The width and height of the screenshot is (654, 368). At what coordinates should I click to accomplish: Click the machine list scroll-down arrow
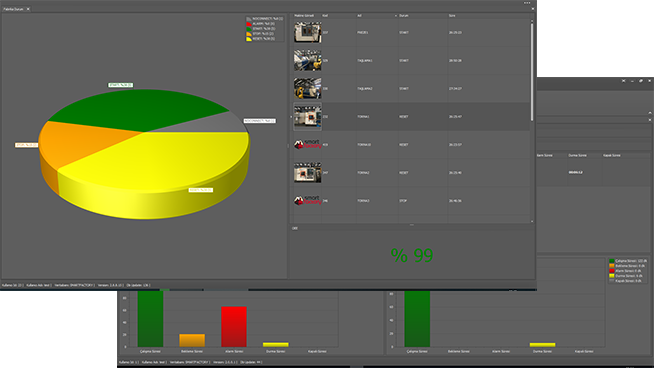pos(532,221)
